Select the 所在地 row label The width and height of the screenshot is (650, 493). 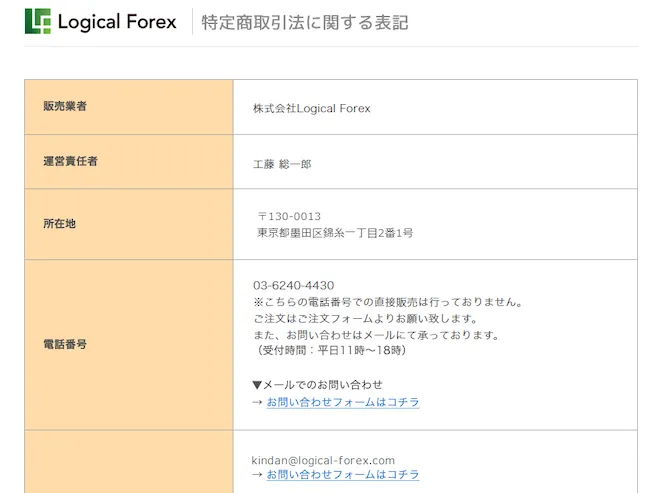click(x=60, y=224)
